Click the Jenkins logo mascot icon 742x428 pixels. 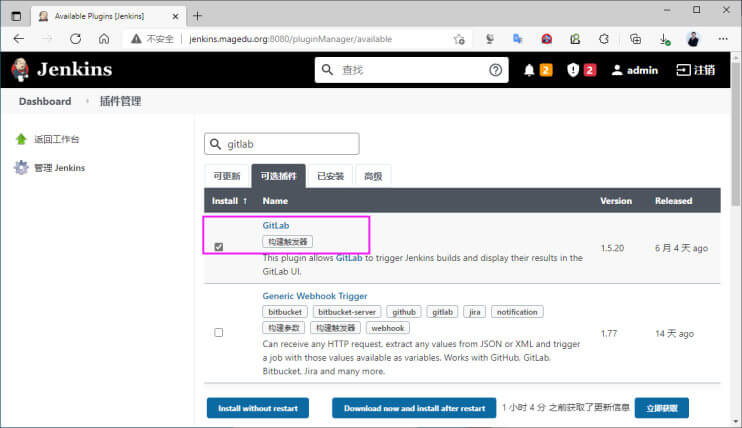pos(20,70)
